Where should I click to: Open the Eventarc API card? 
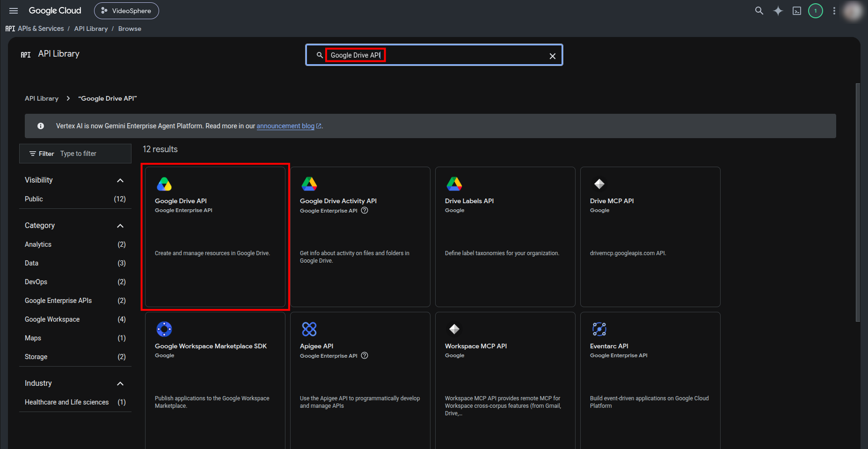650,381
